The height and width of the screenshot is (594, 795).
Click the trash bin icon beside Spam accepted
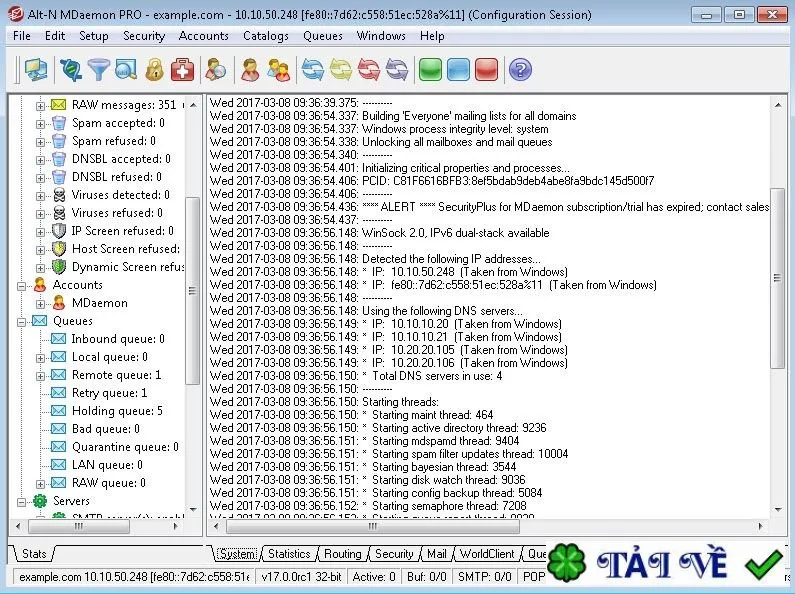[59, 123]
